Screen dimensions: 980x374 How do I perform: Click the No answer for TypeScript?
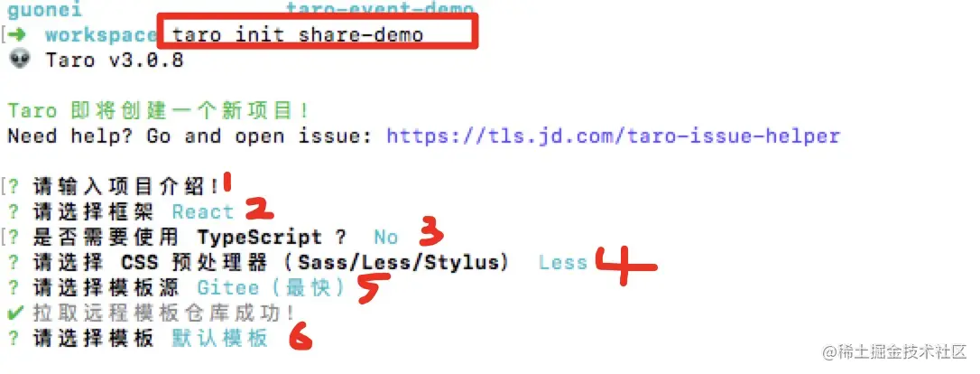(x=386, y=238)
